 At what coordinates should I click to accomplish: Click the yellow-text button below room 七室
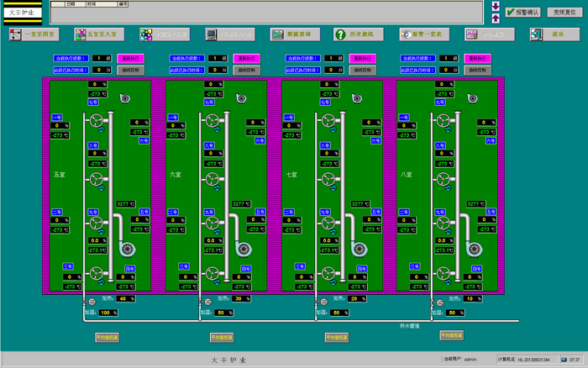point(337,337)
